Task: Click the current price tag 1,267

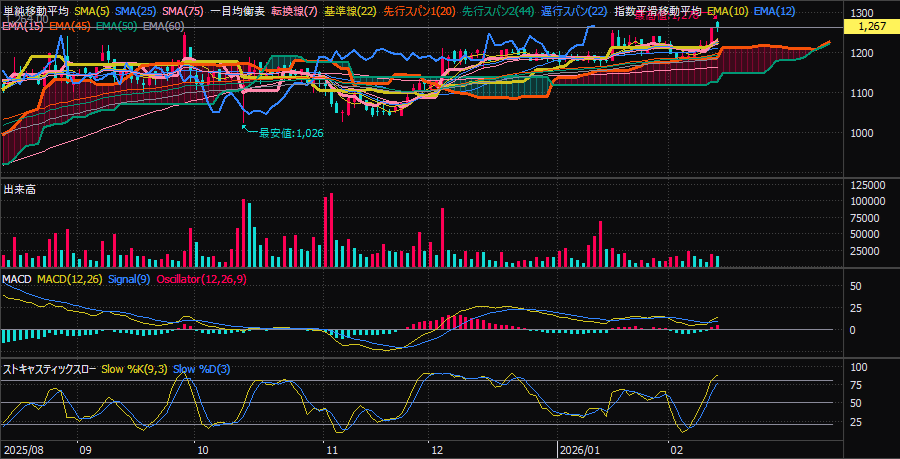Action: click(x=867, y=27)
